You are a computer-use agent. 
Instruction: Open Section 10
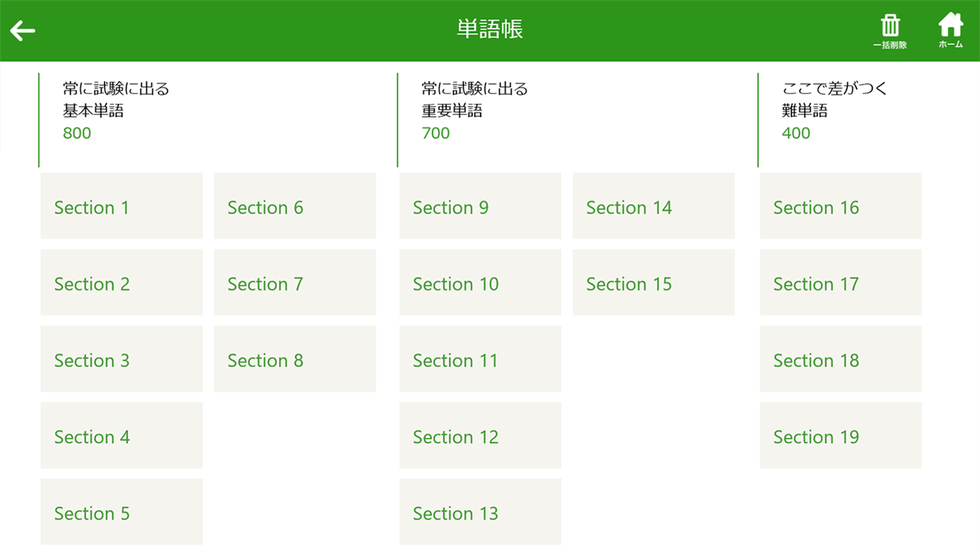(480, 282)
